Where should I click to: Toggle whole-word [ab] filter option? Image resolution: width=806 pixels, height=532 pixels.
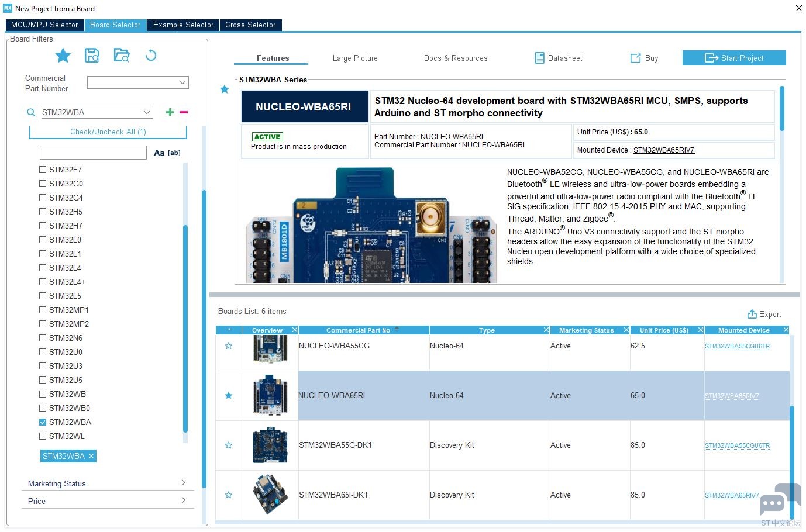point(174,153)
